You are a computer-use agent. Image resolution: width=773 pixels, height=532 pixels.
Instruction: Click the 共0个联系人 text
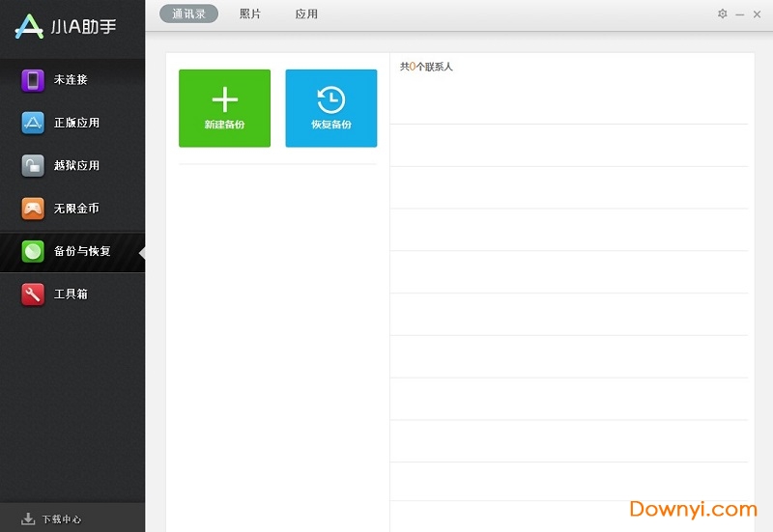426,67
